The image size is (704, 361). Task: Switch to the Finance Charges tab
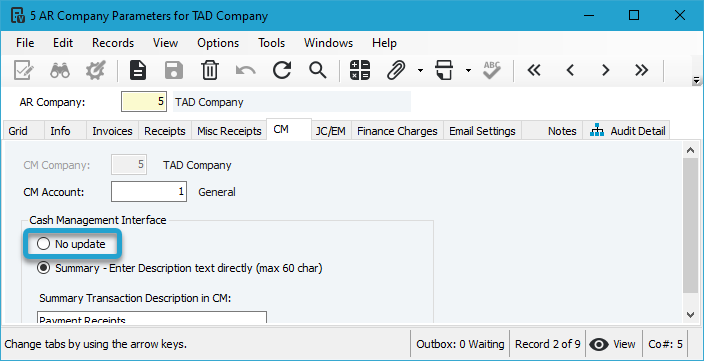click(x=397, y=131)
